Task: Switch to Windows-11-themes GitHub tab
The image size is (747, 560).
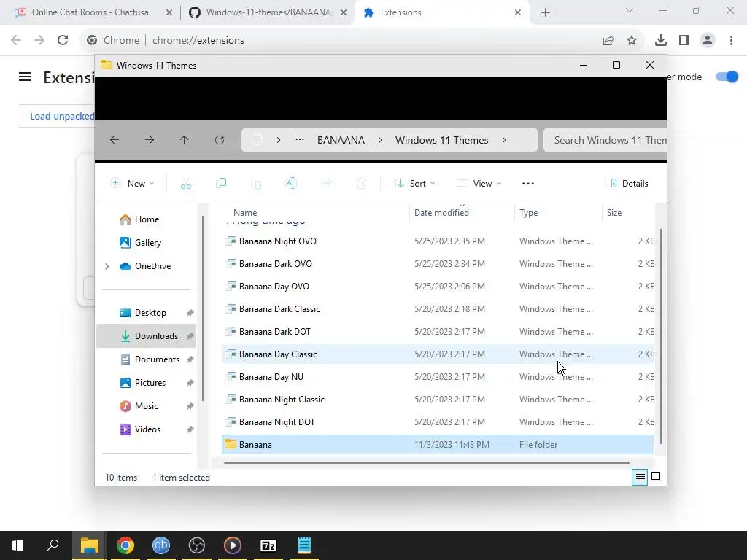Action: [x=268, y=12]
